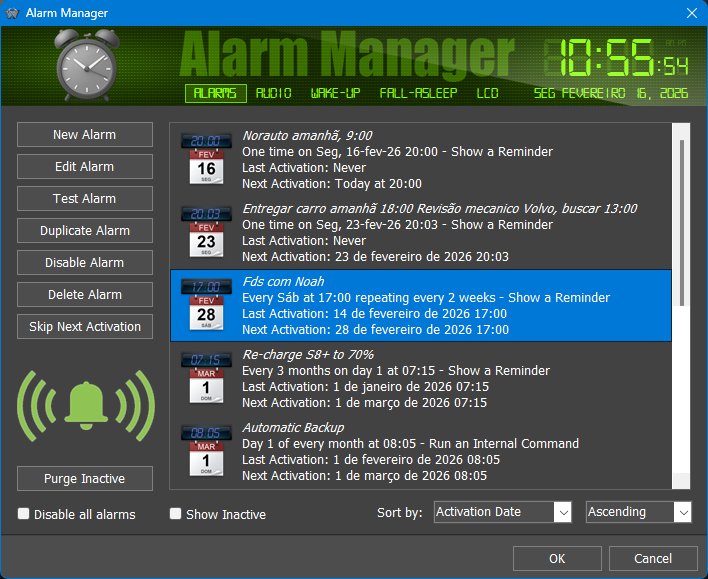708x579 pixels.
Task: Click Disable Alarm button
Action: (x=85, y=263)
